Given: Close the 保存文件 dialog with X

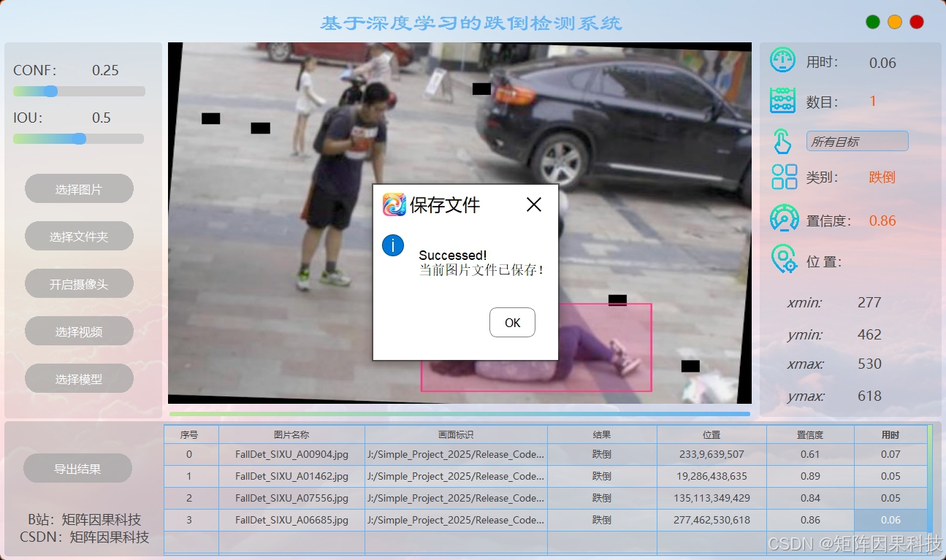Looking at the screenshot, I should [x=534, y=204].
